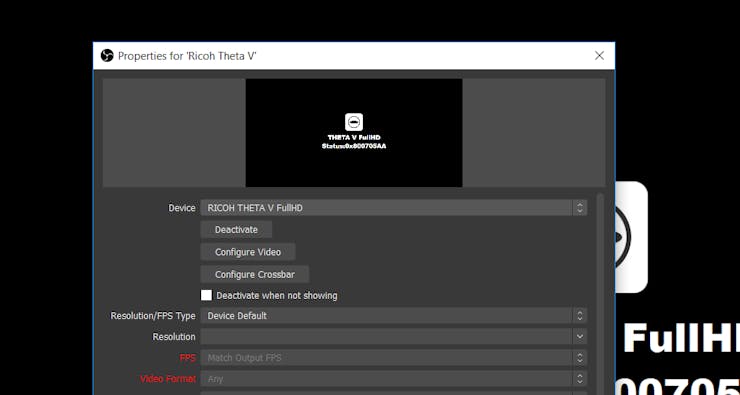This screenshot has width=740, height=395.
Task: Open the Video Format dropdown
Action: pos(394,379)
